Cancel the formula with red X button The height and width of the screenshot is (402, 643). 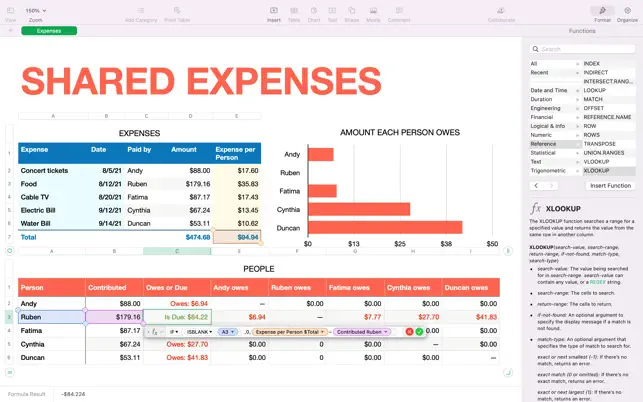tap(409, 332)
